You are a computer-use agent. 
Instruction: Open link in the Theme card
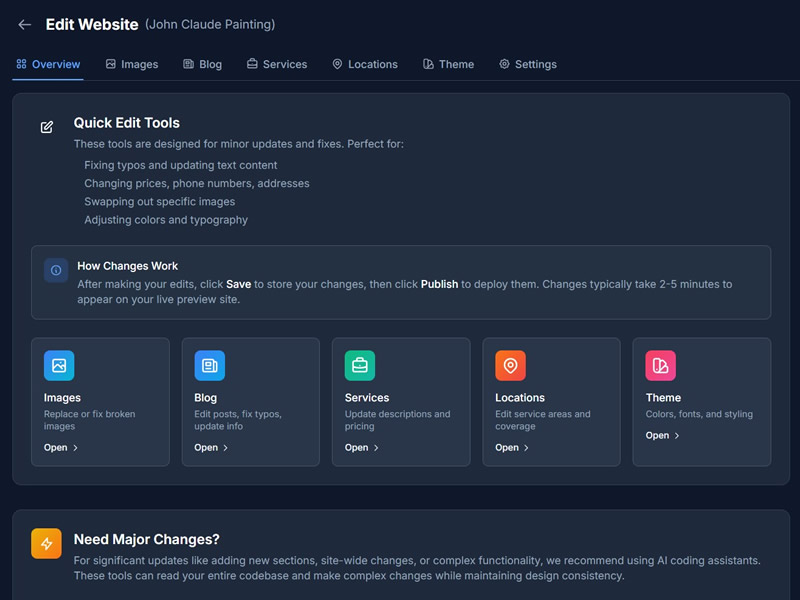662,436
